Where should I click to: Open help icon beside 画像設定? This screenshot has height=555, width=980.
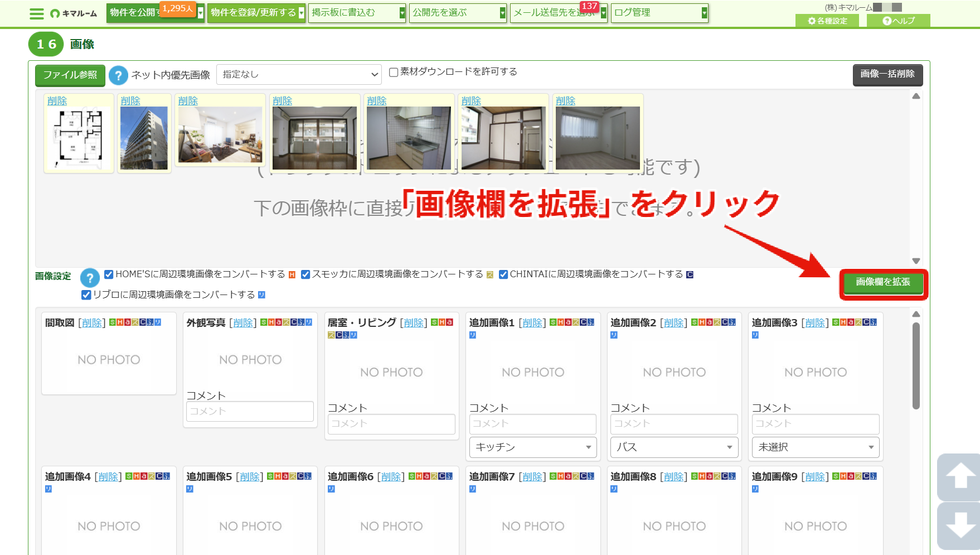(90, 278)
